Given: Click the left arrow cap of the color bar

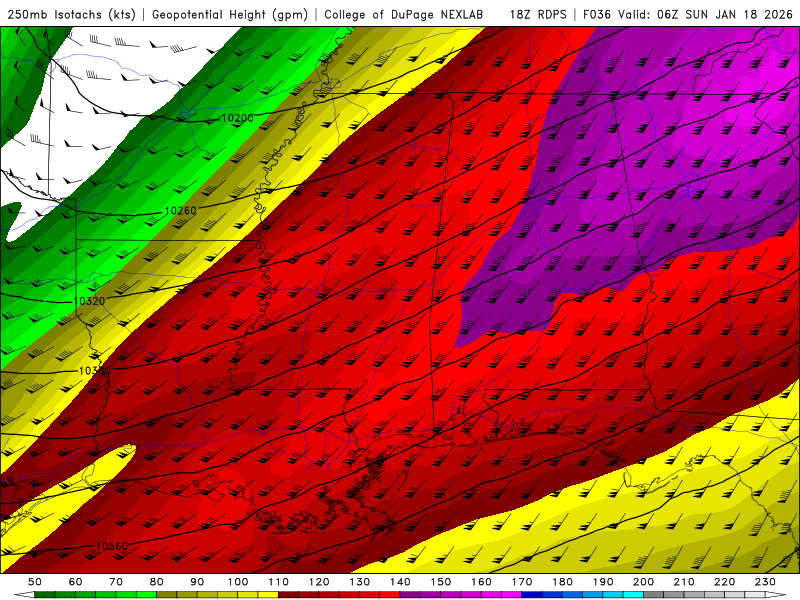Looking at the screenshot, I should [24, 595].
